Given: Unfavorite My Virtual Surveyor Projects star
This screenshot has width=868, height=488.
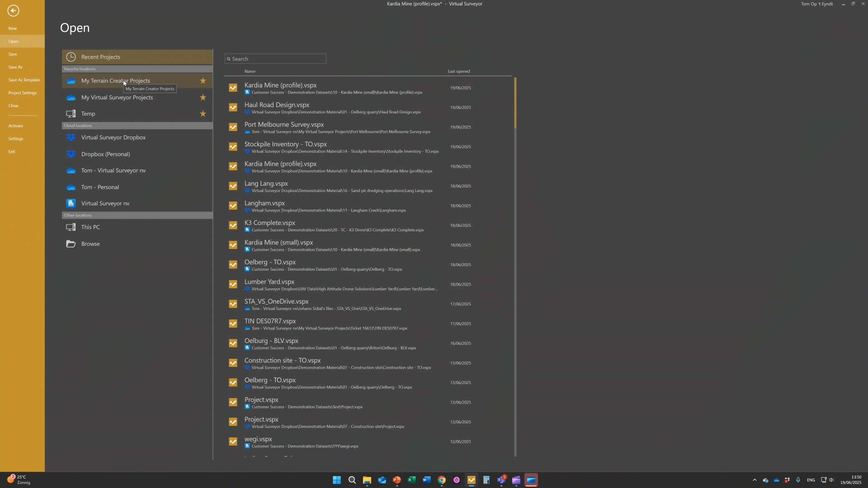Looking at the screenshot, I should [203, 98].
